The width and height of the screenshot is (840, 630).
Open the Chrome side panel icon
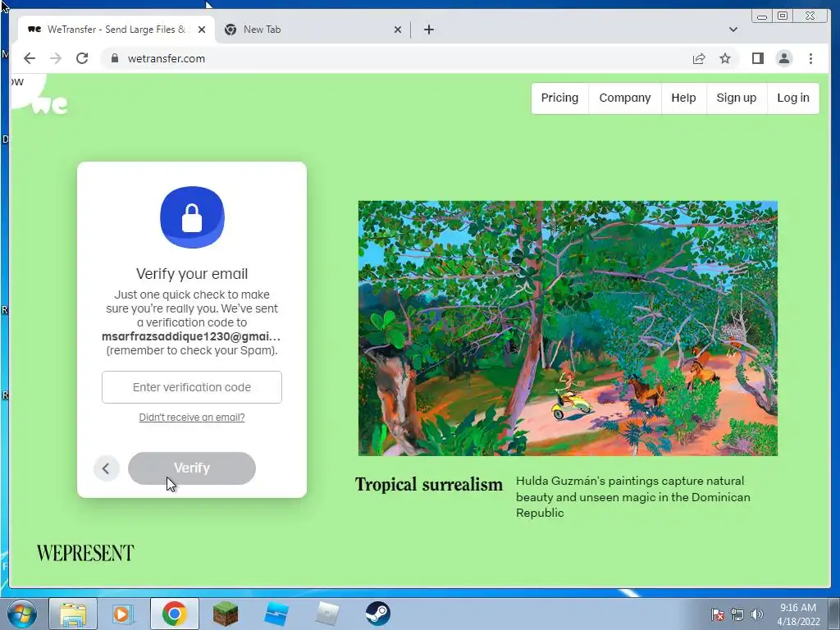(x=757, y=58)
